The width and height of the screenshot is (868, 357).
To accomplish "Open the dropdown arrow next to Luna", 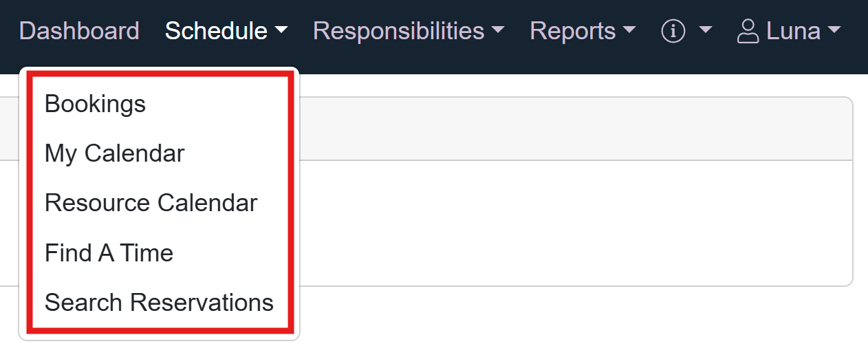I will (x=834, y=31).
